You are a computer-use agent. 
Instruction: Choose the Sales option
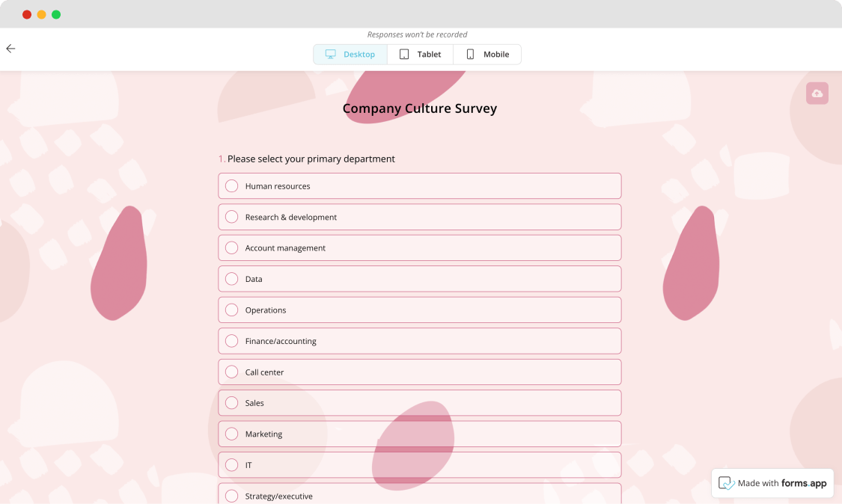pos(232,403)
